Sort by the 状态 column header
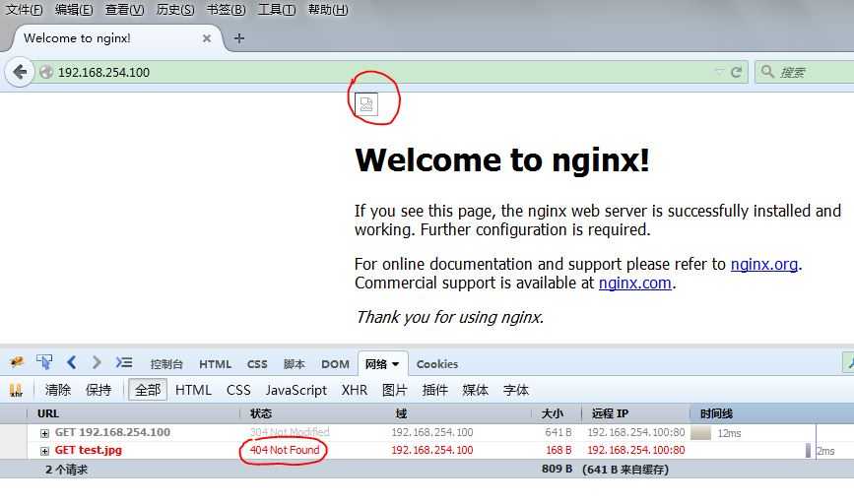Screen dimensions: 854x504 point(316,413)
